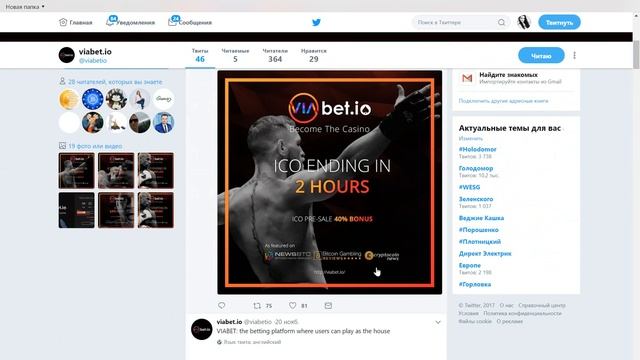Click Найдите знакомых heading

pos(508,75)
